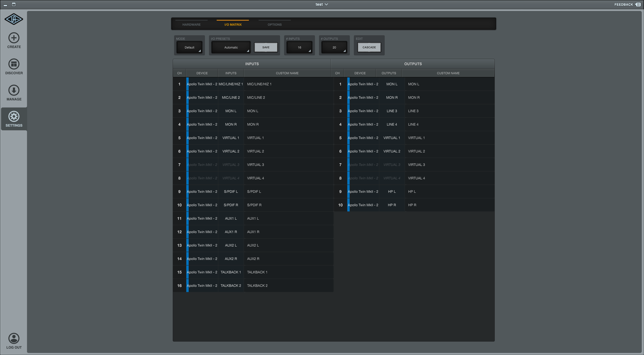The image size is (644, 355).
Task: Edit custom name VIRTUAL 2 of output 6
Action: 450,151
